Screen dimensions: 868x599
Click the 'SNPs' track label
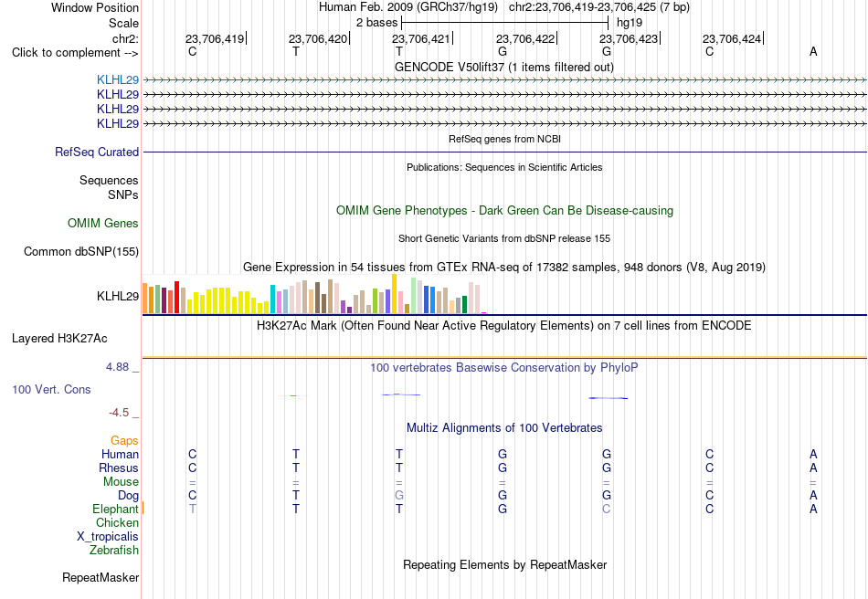(123, 194)
